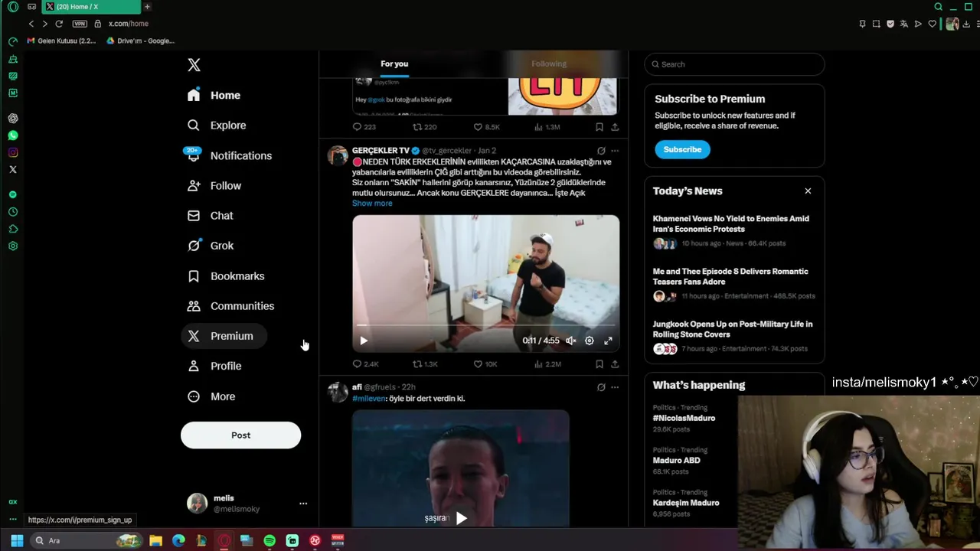The image size is (980, 551).
Task: Open File Explorer from taskbar
Action: click(x=155, y=540)
